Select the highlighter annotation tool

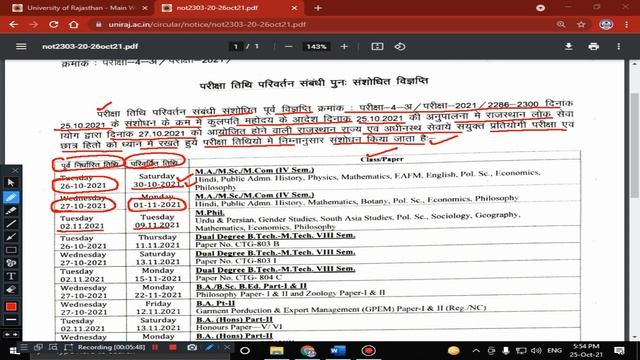[x=11, y=211]
